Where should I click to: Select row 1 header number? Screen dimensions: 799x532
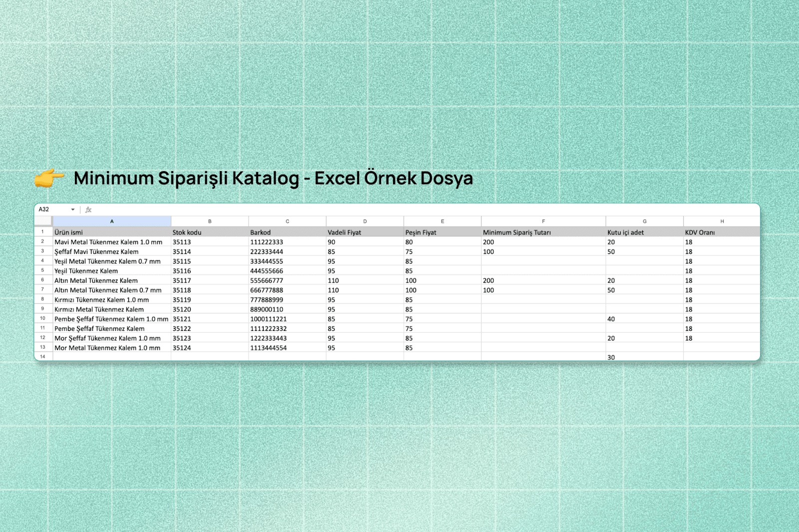(43, 232)
